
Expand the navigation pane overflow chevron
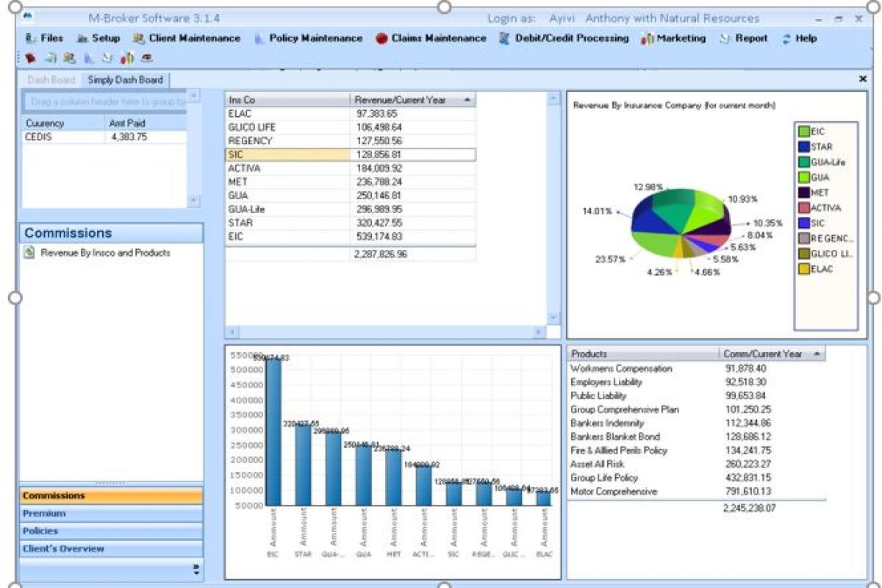(196, 569)
